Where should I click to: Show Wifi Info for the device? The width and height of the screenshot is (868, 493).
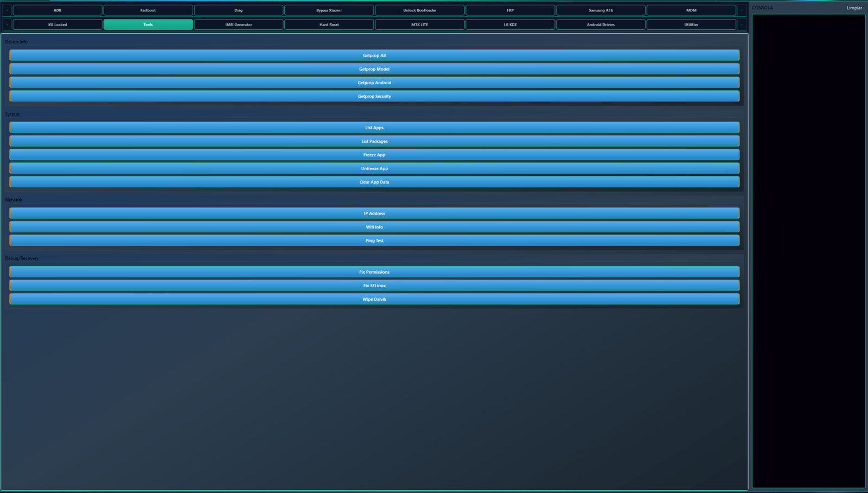374,227
